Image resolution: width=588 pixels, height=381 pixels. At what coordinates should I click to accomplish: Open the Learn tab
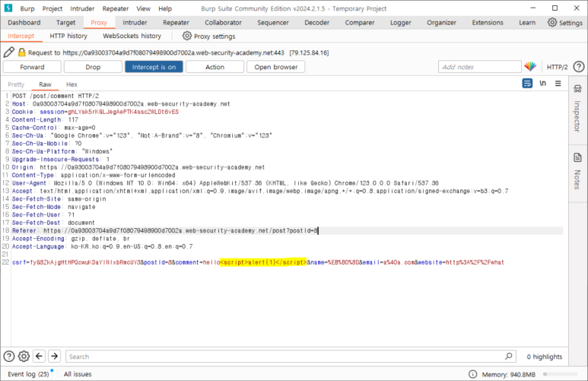coord(527,23)
